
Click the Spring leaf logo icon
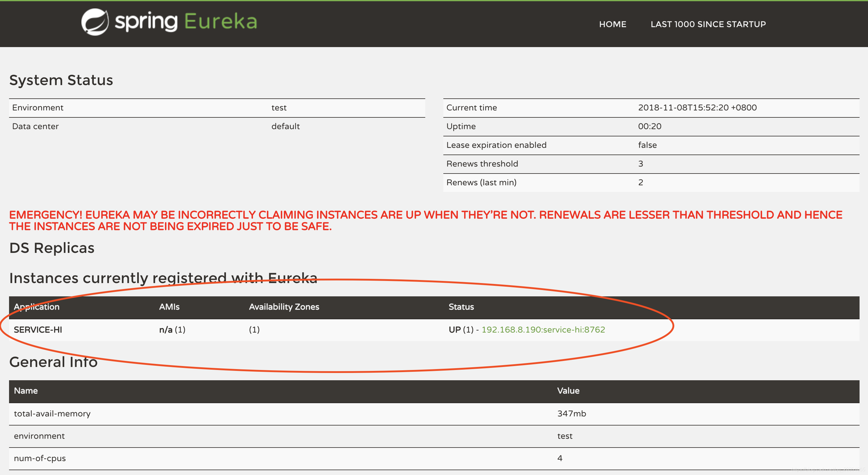[95, 22]
